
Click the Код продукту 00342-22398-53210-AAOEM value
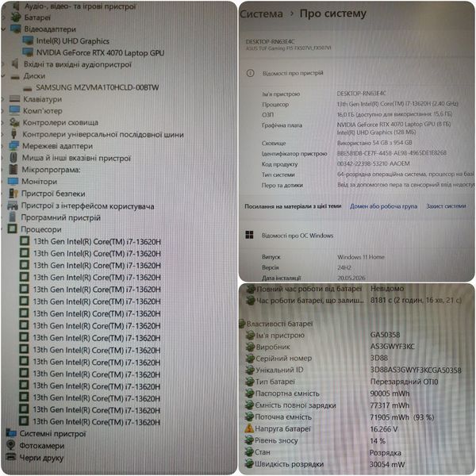374,164
